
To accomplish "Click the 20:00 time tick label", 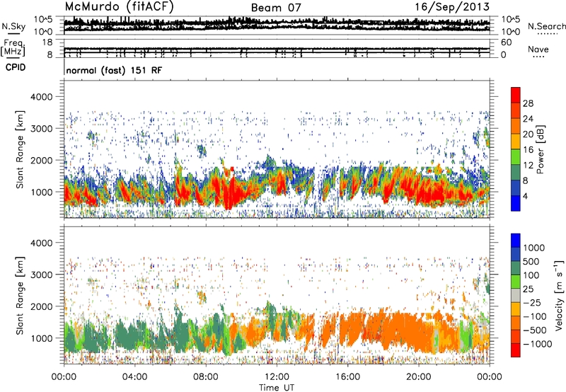I will (x=419, y=377).
